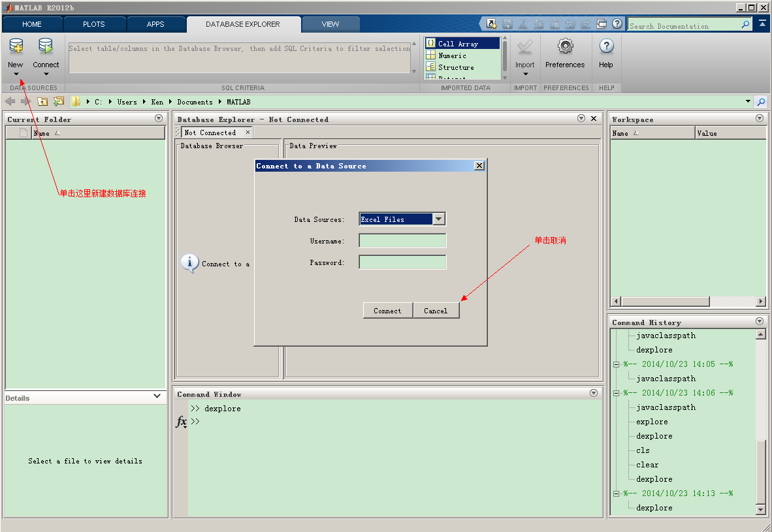Click the Connect database icon in ribbon

coord(46,46)
